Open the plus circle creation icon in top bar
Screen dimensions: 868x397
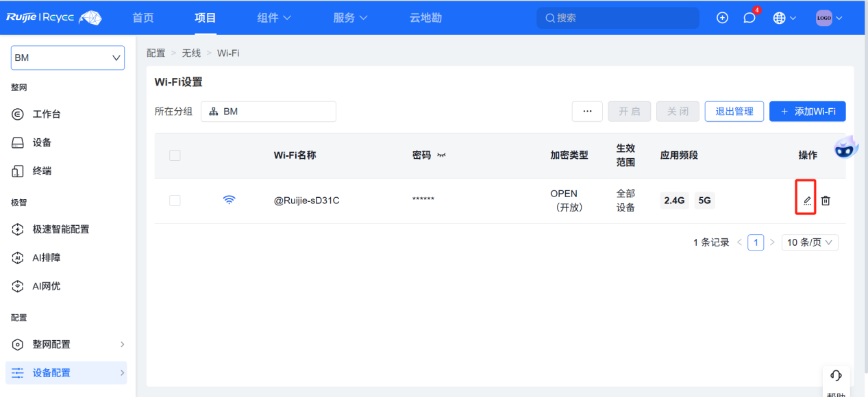click(722, 18)
